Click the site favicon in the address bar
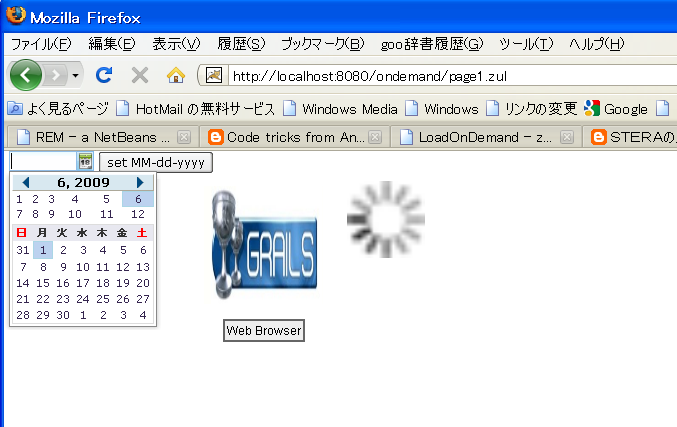Viewport: 677px width, 427px height. [x=214, y=76]
